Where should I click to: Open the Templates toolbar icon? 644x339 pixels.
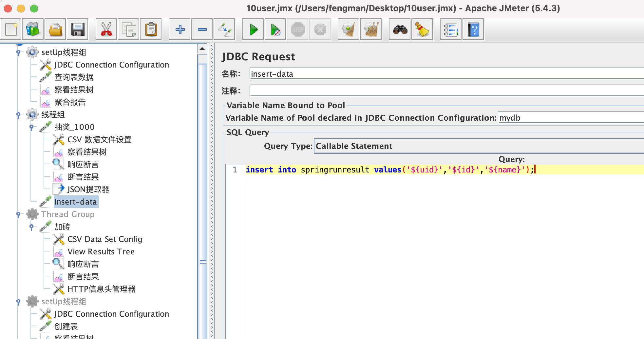(x=33, y=30)
